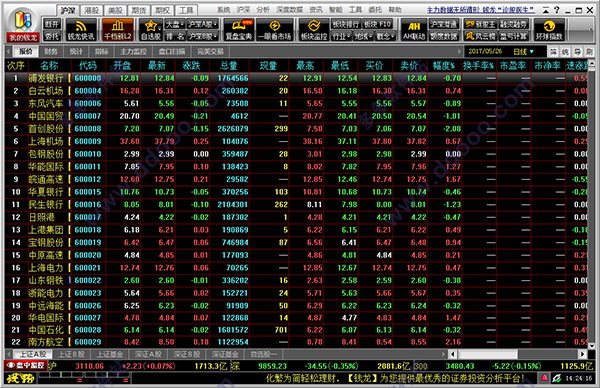Switch to the 完美交易 view tab
This screenshot has width=600, height=388.
(210, 51)
